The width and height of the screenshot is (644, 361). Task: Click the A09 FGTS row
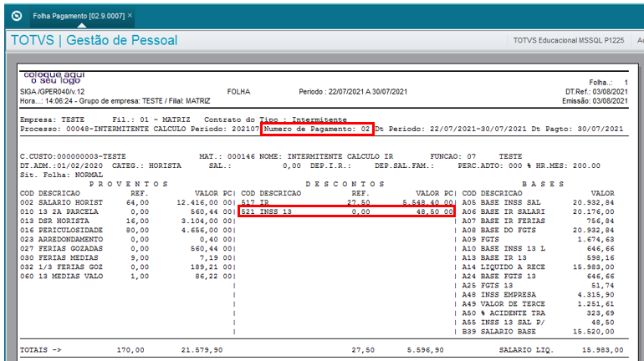(538, 239)
